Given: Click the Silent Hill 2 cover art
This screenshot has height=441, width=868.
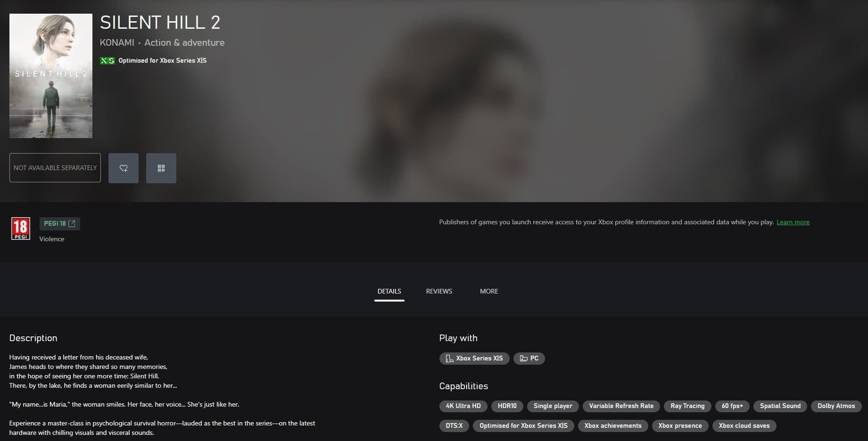Looking at the screenshot, I should coord(51,76).
